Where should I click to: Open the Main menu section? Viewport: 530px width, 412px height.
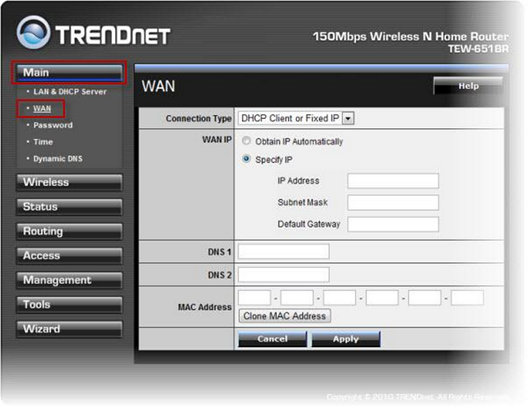pos(69,73)
